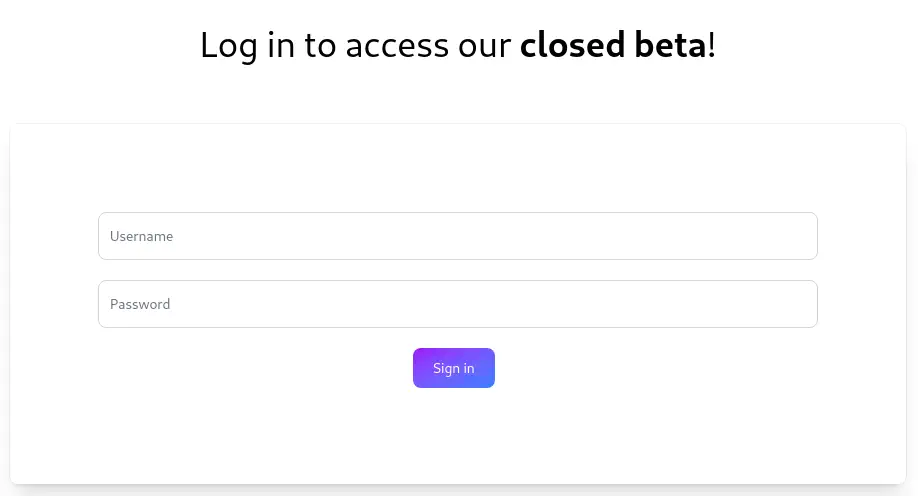Select the purple-blue gradient Sign in button
Viewport: 918px width, 496px height.
pos(454,368)
